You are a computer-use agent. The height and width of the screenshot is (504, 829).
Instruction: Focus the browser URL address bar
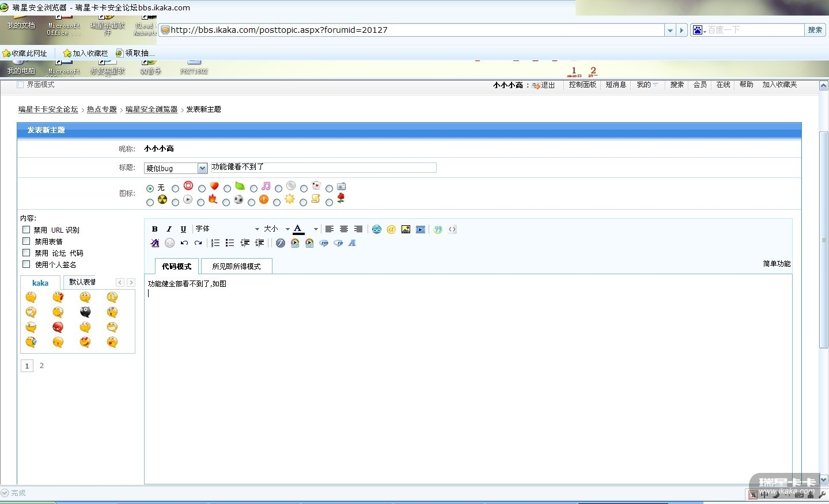pyautogui.click(x=412, y=30)
